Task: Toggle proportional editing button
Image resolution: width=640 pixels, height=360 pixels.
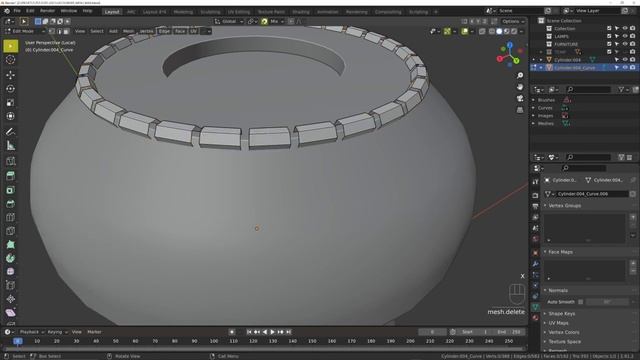Action: click(x=291, y=21)
